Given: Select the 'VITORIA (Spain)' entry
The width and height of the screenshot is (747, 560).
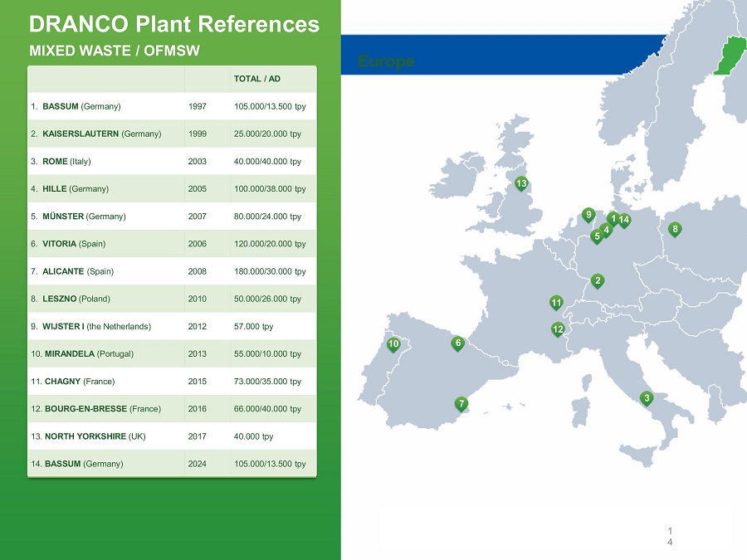Looking at the screenshot, I should click(74, 244).
